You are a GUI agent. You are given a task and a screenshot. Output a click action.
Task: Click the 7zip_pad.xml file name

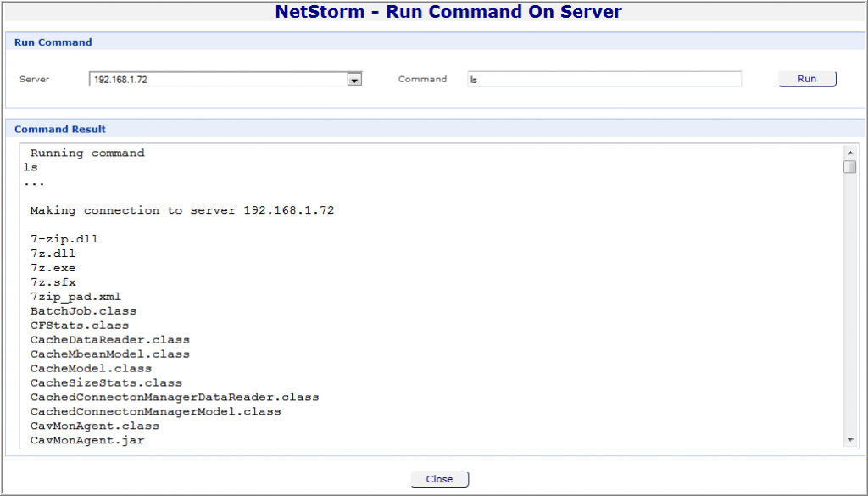(75, 297)
